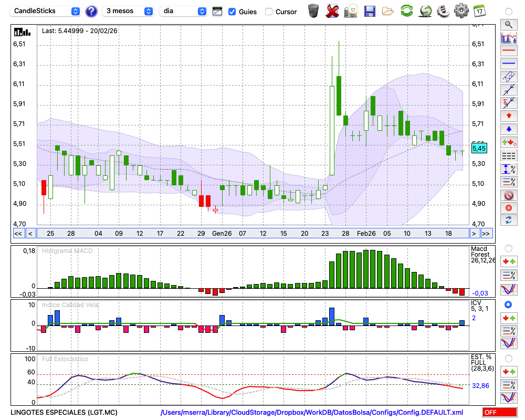Select the EST. % FULL radio button
The width and height of the screenshot is (525, 420).
508,359
